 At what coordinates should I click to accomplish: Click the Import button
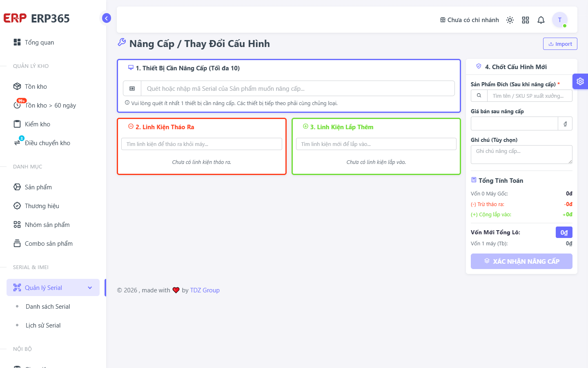[x=560, y=44]
